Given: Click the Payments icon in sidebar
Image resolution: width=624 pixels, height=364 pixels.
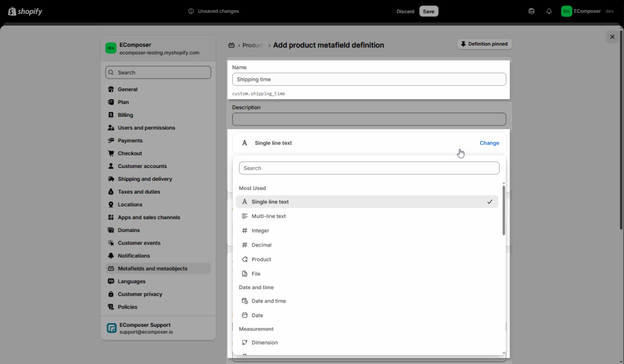Looking at the screenshot, I should pos(111,141).
